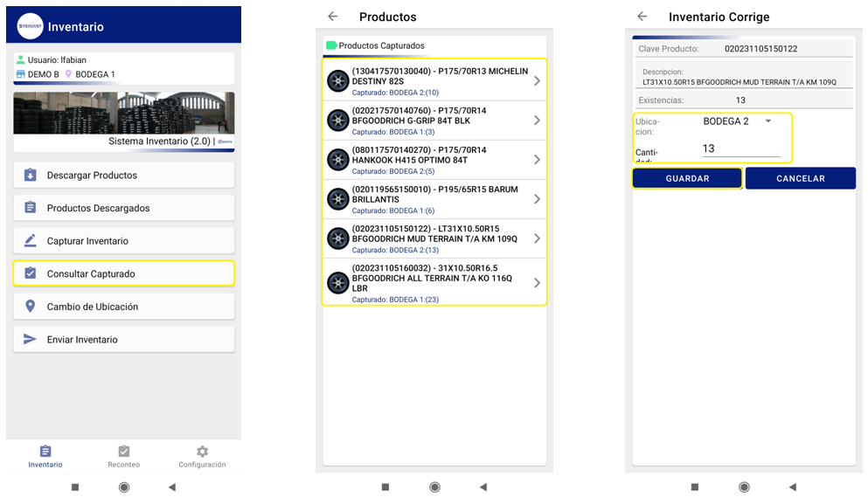Click the Consultar Capturado checklist icon

click(x=31, y=273)
